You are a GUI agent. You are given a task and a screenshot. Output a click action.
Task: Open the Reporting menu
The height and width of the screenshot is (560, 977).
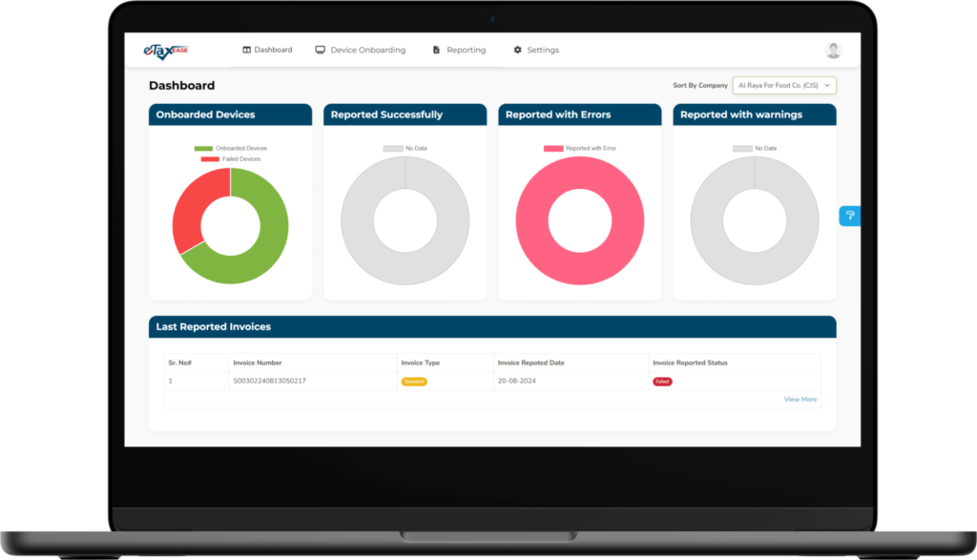(459, 50)
